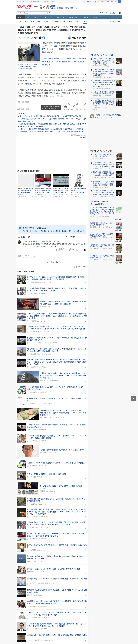
Task: Click the わかりやすい light bulb reaction
Action: click(x=74, y=107)
